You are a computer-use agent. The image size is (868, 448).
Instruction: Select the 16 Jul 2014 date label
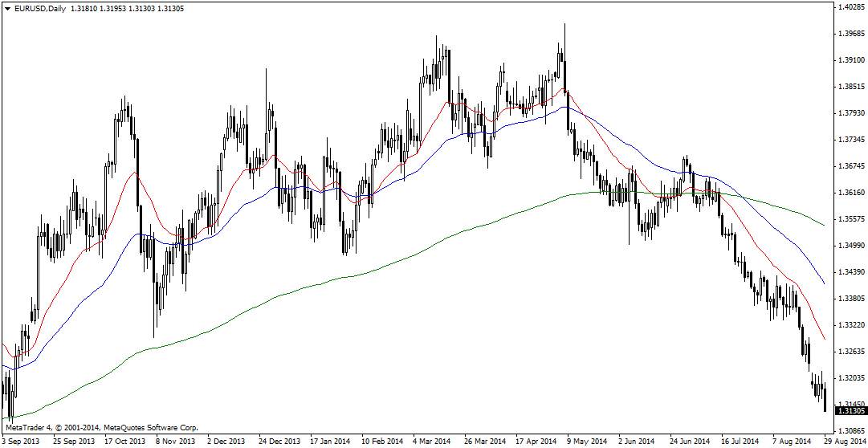tap(740, 441)
